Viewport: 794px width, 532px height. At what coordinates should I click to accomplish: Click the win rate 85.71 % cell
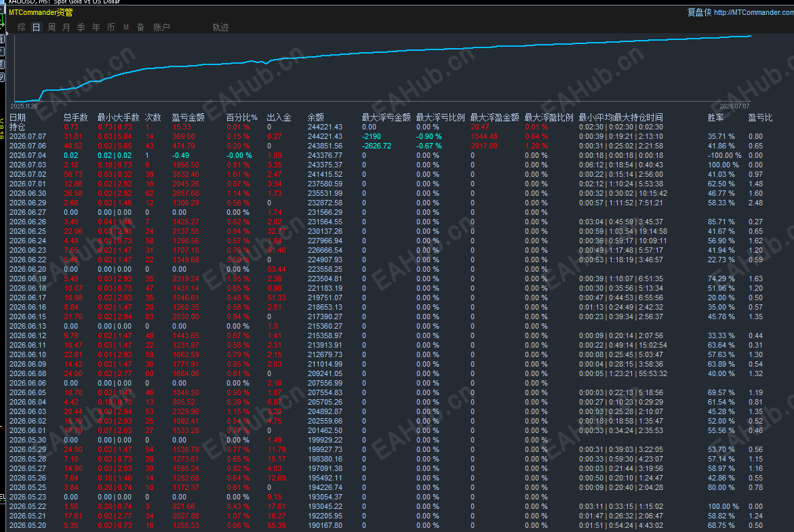(721, 222)
